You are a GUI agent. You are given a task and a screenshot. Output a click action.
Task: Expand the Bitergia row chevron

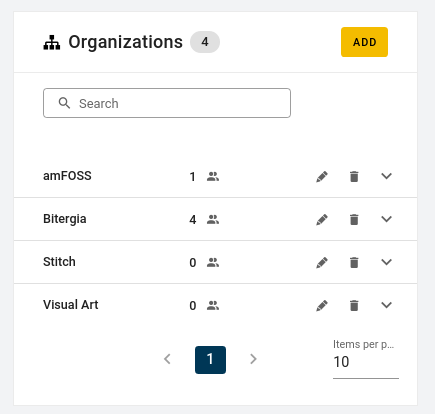pos(386,219)
